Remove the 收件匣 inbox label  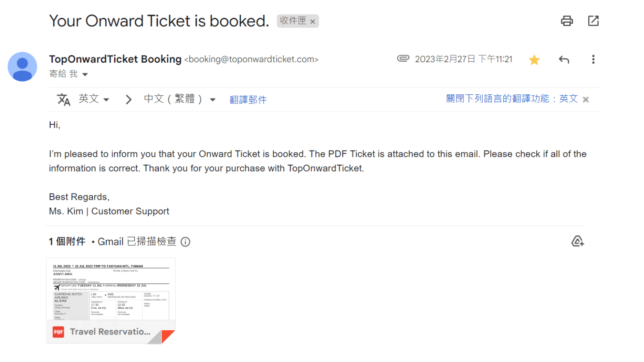313,21
